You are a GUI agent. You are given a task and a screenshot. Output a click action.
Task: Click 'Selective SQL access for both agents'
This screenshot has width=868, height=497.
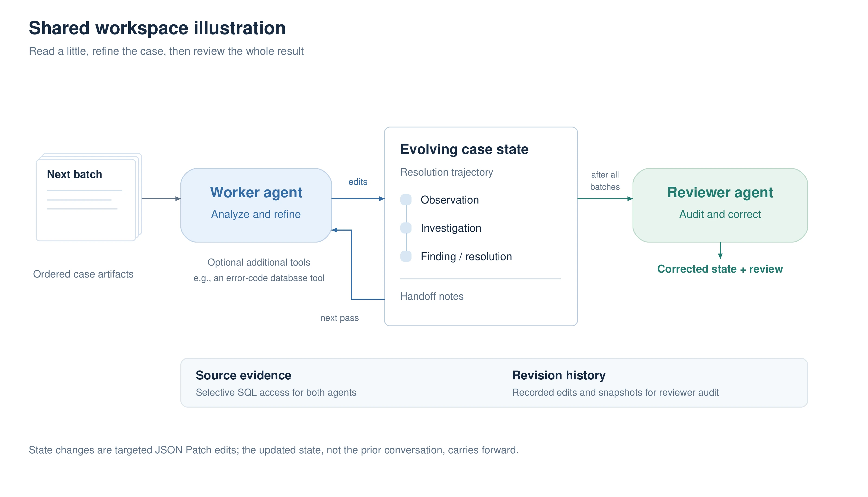276,393
